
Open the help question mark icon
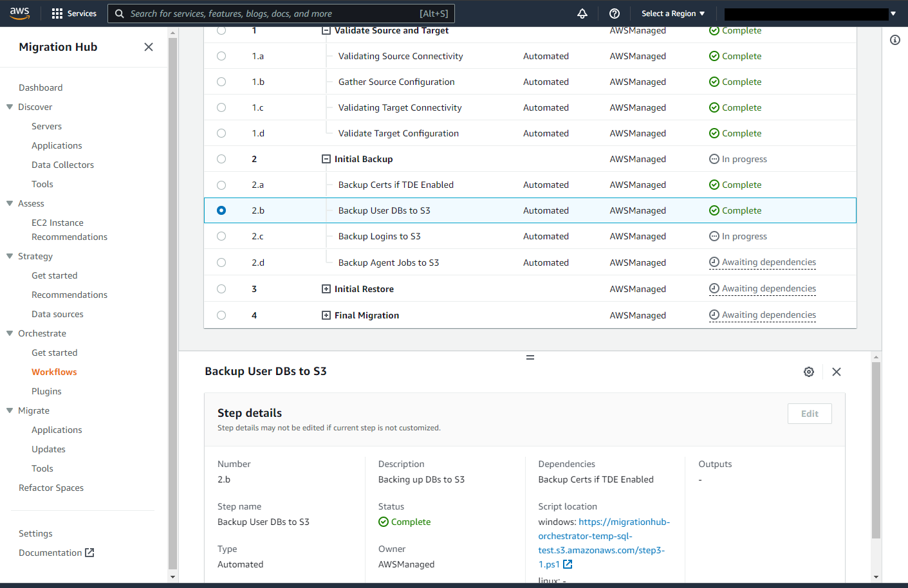[x=615, y=14]
